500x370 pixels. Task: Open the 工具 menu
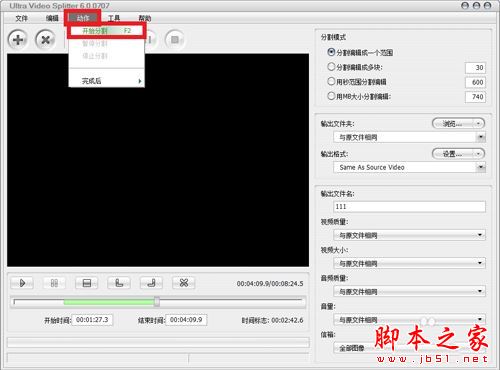[114, 18]
